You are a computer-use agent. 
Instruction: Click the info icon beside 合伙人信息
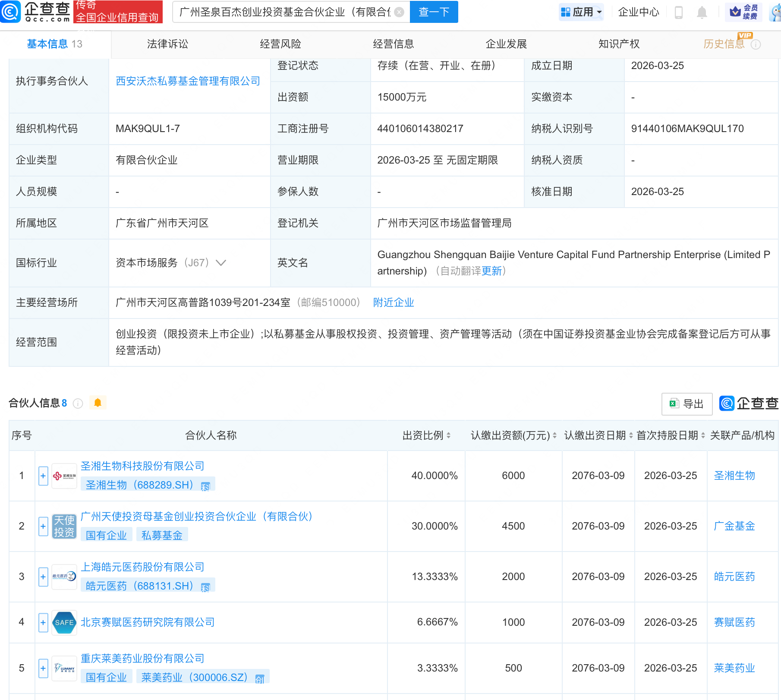[x=78, y=404]
